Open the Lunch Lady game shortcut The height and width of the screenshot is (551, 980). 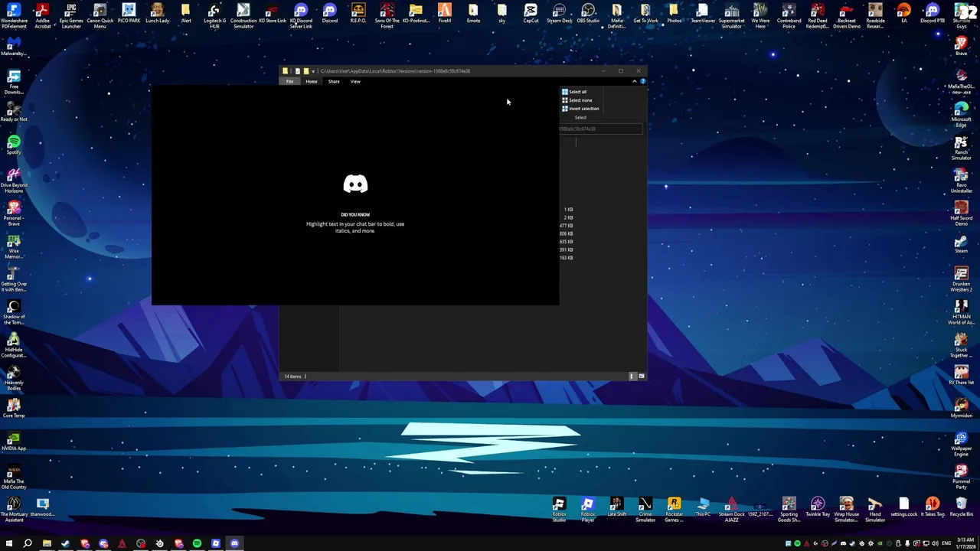pos(157,14)
